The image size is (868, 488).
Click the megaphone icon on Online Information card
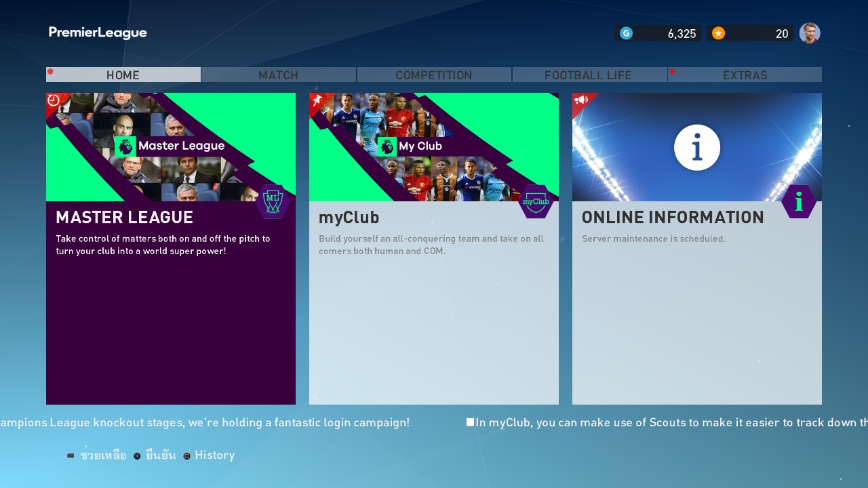[x=580, y=100]
